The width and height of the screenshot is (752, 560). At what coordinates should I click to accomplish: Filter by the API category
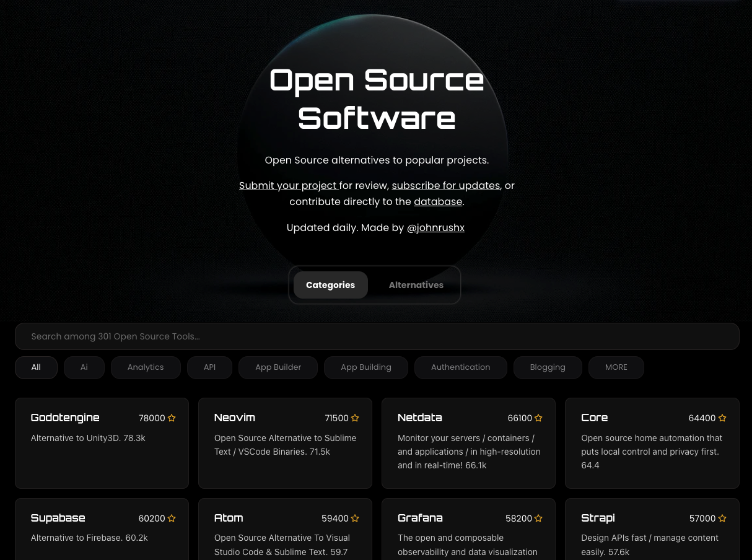pyautogui.click(x=209, y=367)
